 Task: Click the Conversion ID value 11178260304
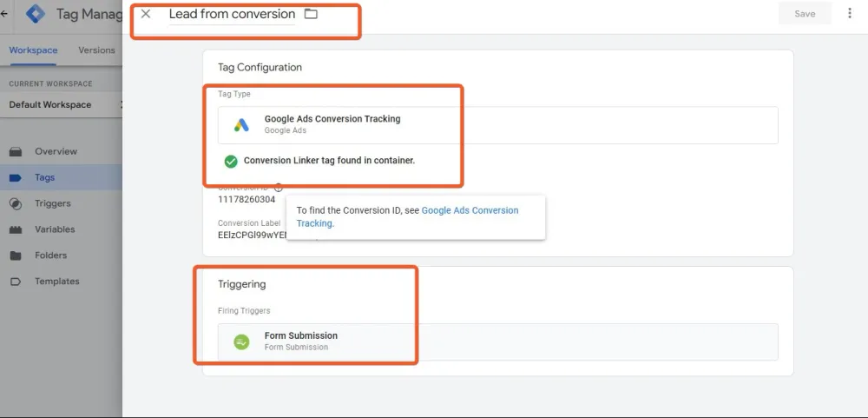[247, 199]
